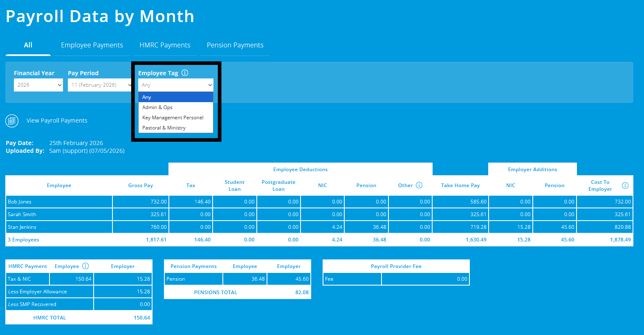Collapse the Employee Tag dropdown
Image resolution: width=644 pixels, height=335 pixels.
[x=176, y=85]
